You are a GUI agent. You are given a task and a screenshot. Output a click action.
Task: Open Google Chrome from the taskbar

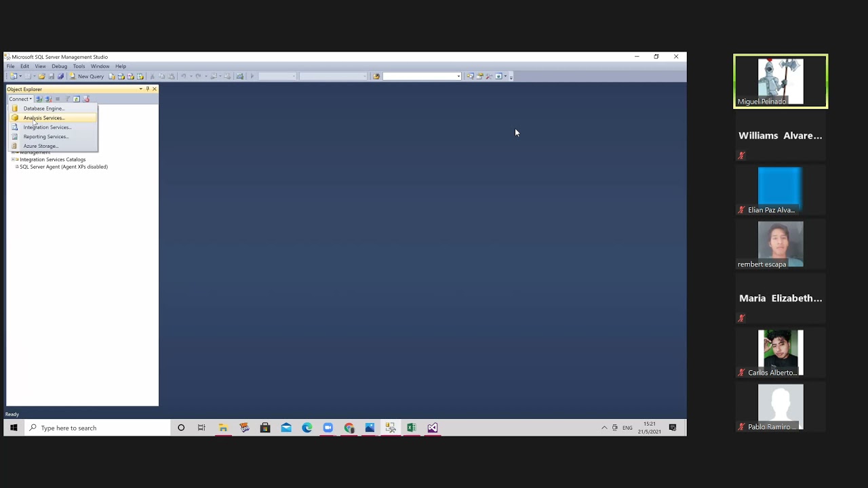(x=349, y=428)
